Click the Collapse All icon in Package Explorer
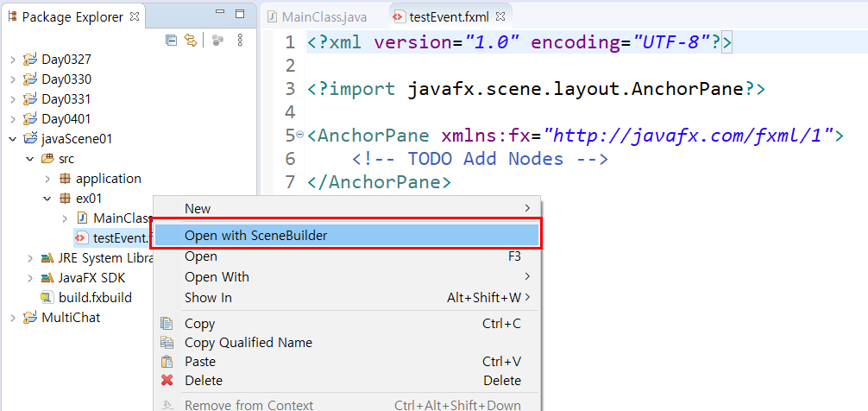Viewport: 868px width, 411px height. (x=172, y=40)
